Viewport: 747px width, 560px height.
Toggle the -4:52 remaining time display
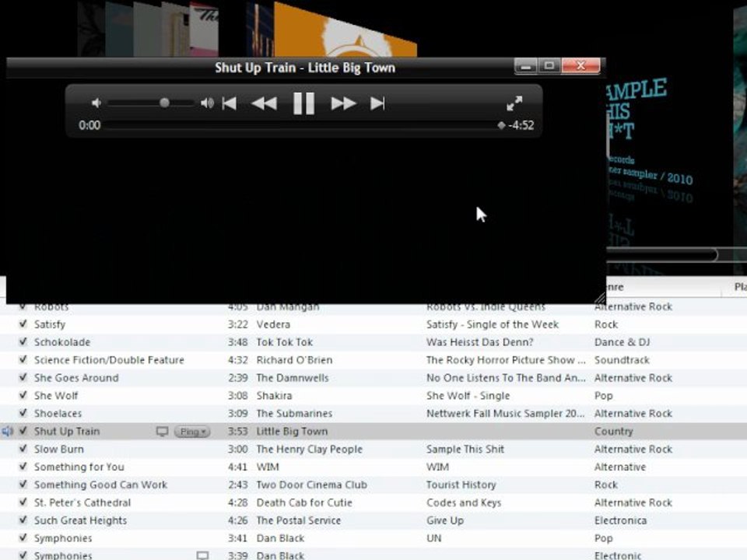(x=521, y=126)
